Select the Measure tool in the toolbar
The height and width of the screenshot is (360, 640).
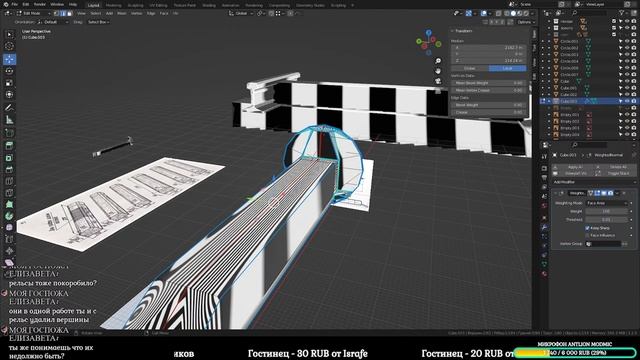9,120
